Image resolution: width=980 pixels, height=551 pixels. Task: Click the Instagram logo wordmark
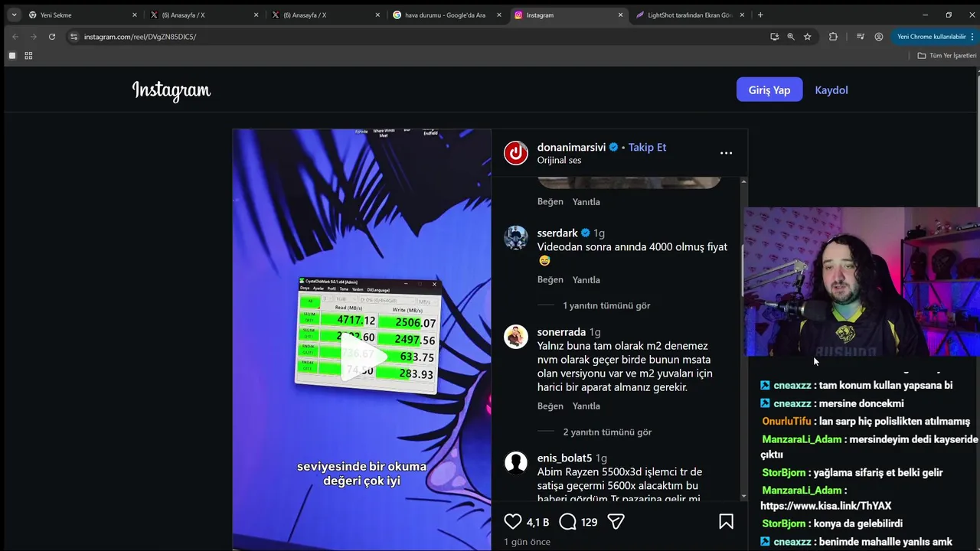point(171,90)
